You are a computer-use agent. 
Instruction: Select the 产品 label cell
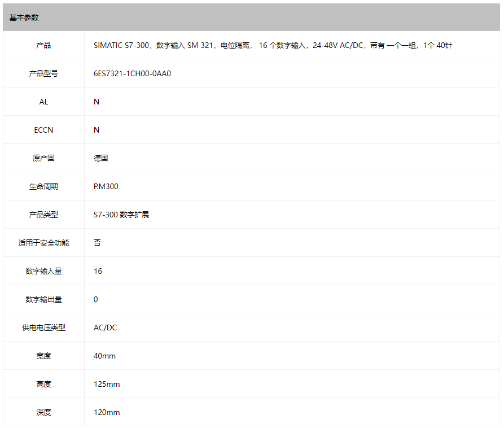coord(43,45)
